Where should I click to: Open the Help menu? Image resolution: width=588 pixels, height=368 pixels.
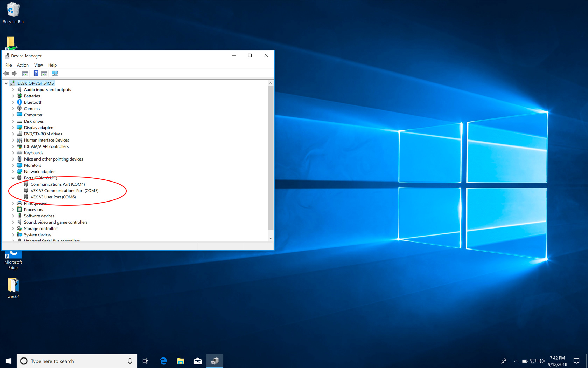coord(52,65)
